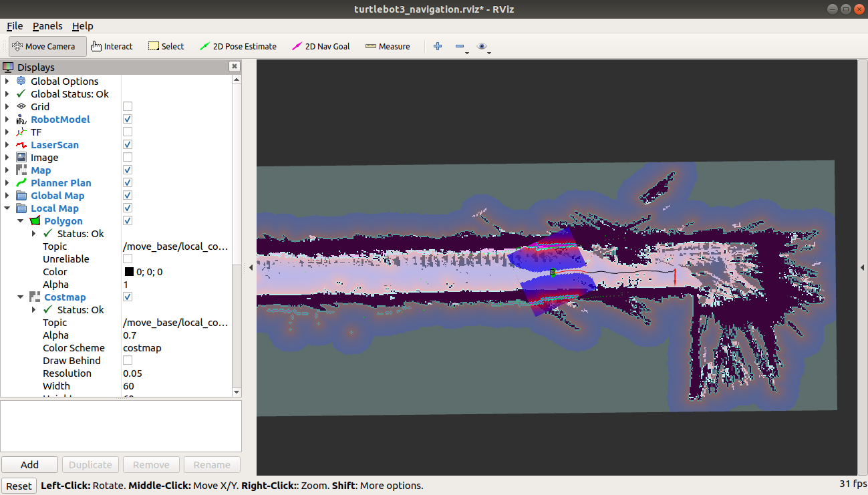
Task: Click the left panel collapse arrow handle
Action: point(251,267)
